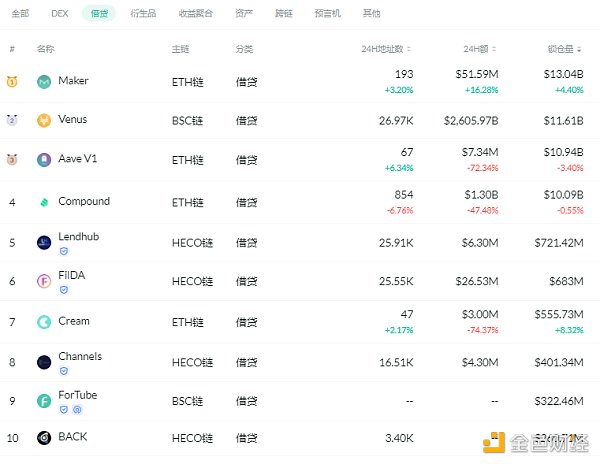Click the BACK logo icon

pyautogui.click(x=44, y=438)
